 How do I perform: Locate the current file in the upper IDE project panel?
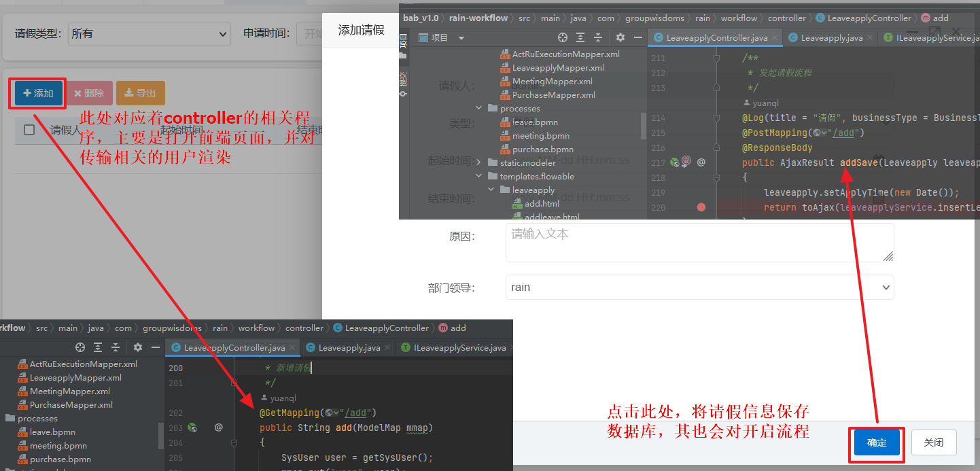coord(563,37)
